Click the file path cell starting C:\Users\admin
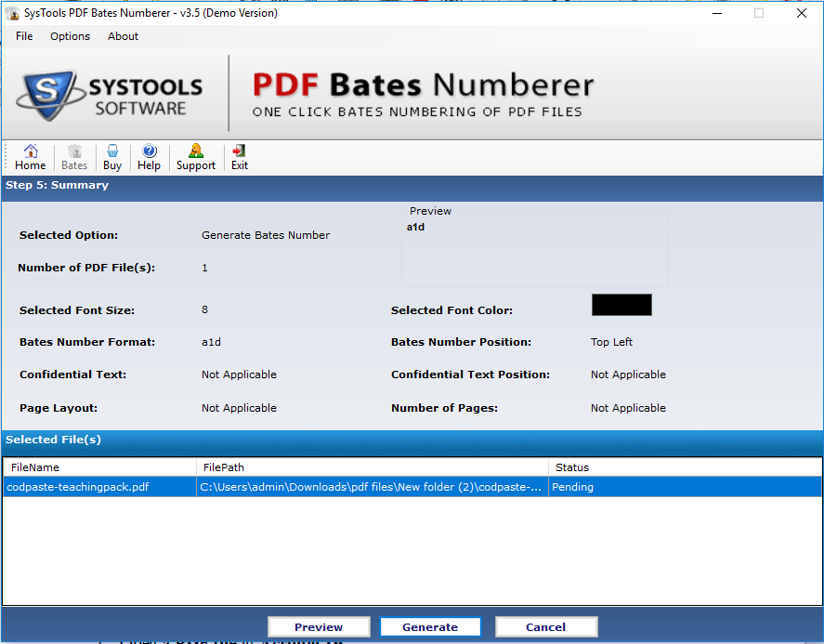The height and width of the screenshot is (644, 824). tap(371, 487)
